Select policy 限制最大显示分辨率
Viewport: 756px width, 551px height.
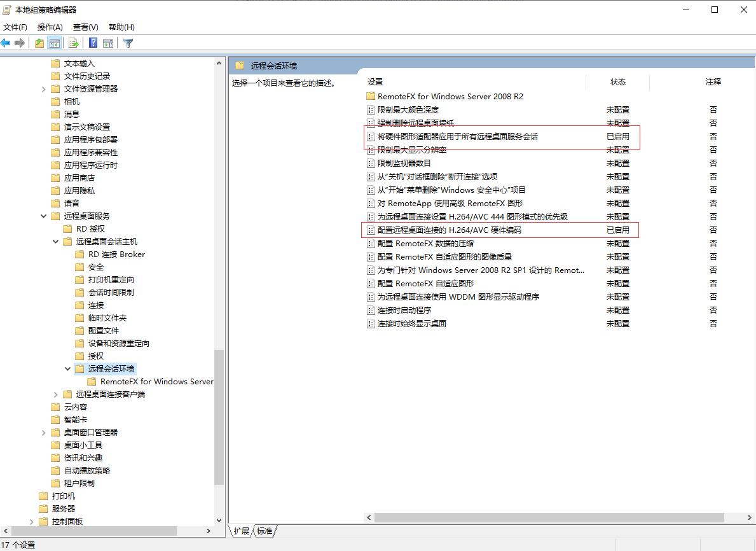pyautogui.click(x=412, y=150)
